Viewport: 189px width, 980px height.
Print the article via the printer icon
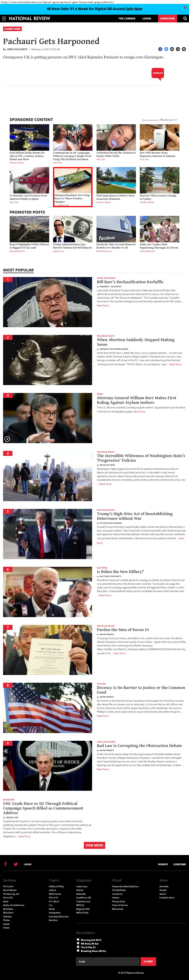click(178, 49)
